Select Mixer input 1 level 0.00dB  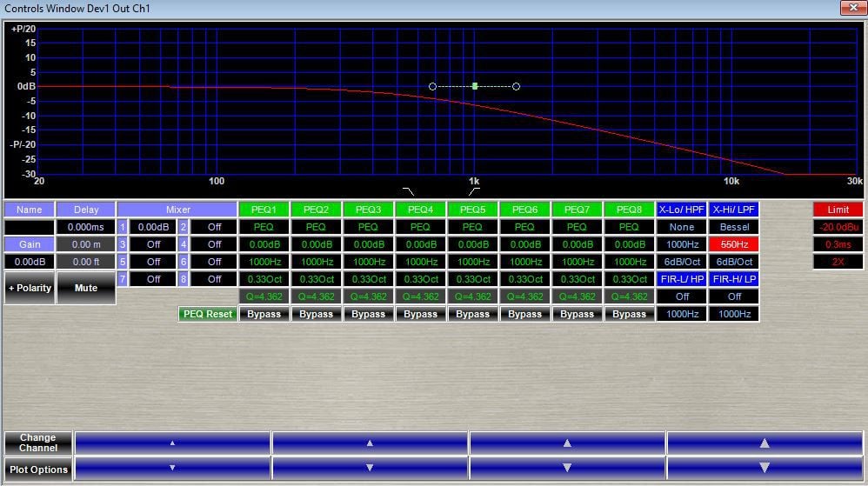tap(153, 227)
